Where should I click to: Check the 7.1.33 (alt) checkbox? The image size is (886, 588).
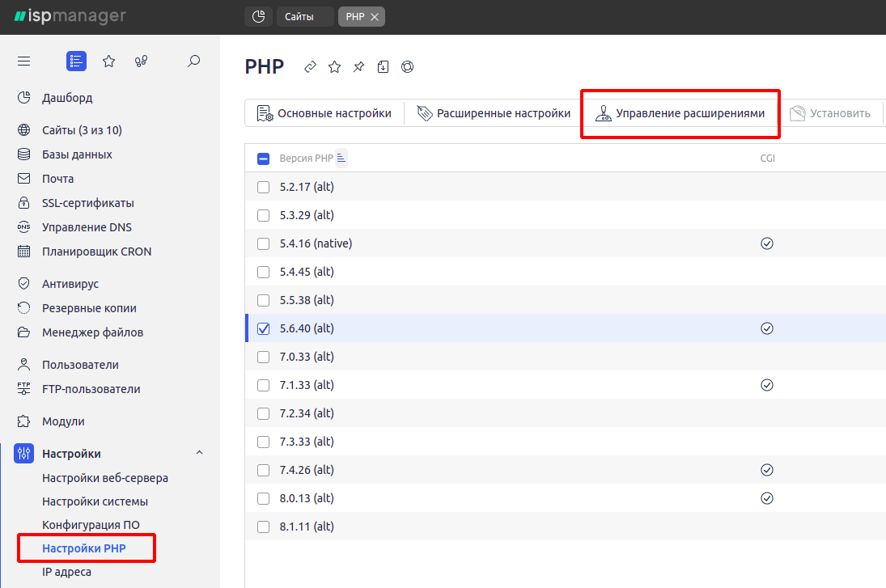(263, 385)
